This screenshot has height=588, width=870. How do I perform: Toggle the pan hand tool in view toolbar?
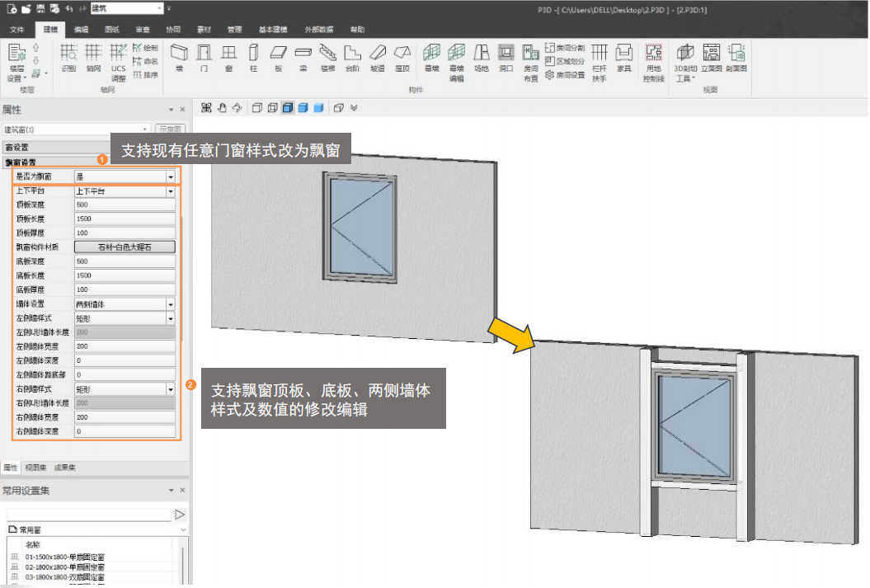[221, 107]
